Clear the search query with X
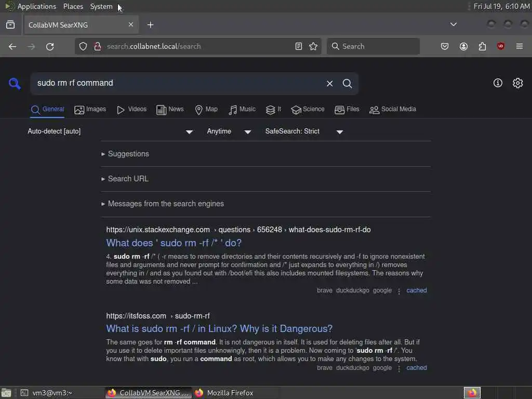The image size is (532, 399). [329, 84]
